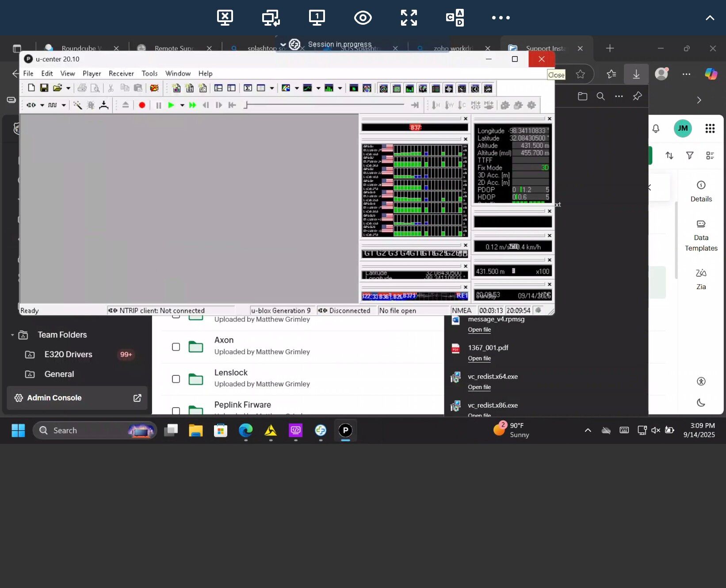Image resolution: width=726 pixels, height=588 pixels.
Task: Expand the chart view dropdown arrow
Action: 318,88
